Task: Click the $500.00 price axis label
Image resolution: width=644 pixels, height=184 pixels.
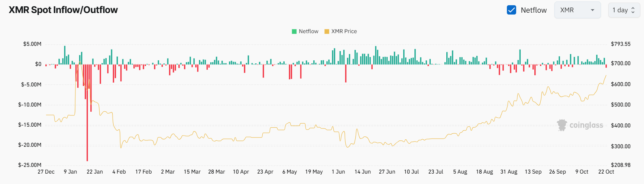Action: pos(621,105)
